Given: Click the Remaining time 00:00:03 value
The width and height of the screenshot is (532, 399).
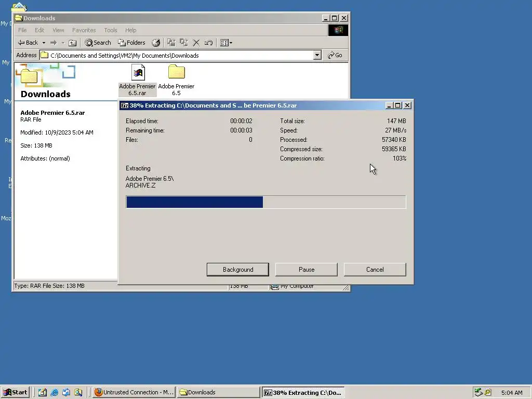Looking at the screenshot, I should pyautogui.click(x=241, y=130).
